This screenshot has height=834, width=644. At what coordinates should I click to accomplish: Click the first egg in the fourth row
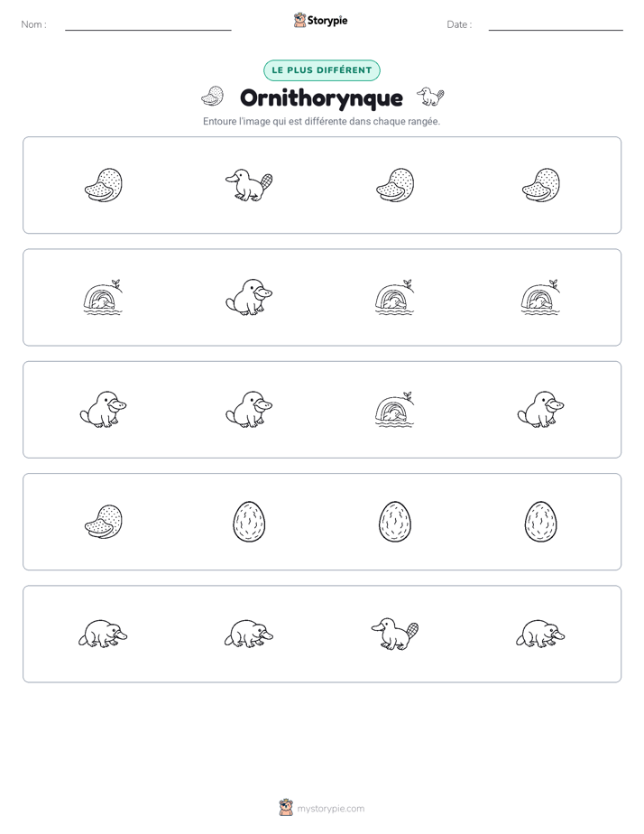[x=249, y=522]
